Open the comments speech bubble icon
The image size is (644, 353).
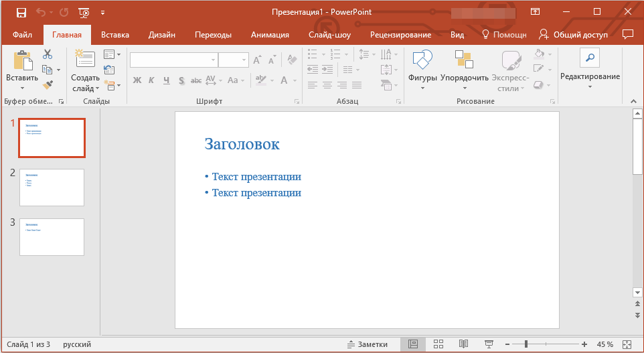pos(628,35)
